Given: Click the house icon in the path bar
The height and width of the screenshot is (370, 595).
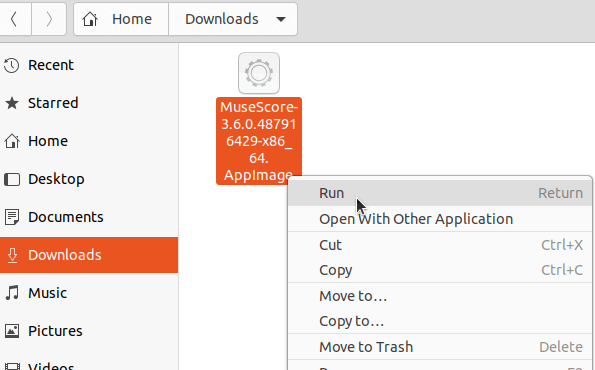Looking at the screenshot, I should tap(90, 19).
